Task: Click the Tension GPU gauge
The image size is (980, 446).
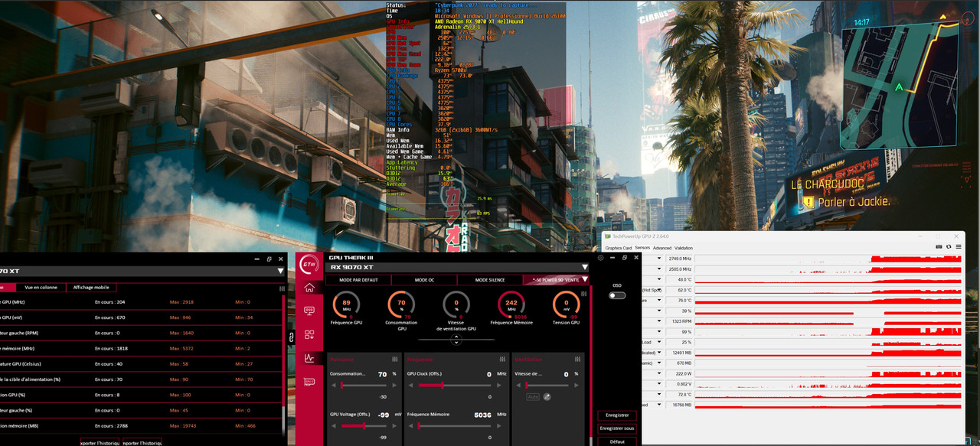Action: 567,304
